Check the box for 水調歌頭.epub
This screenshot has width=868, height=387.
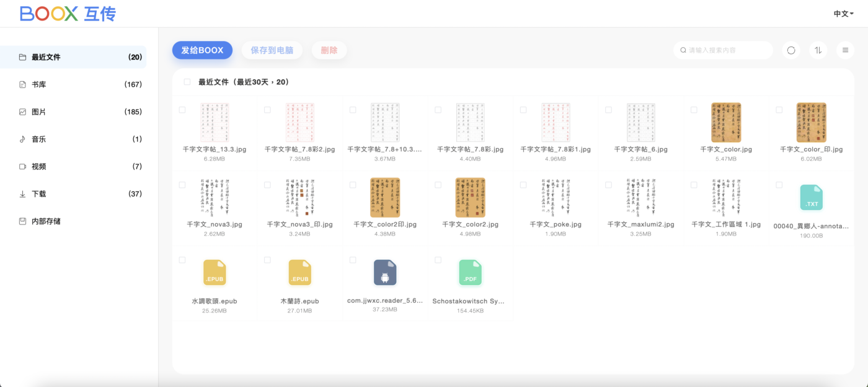182,260
